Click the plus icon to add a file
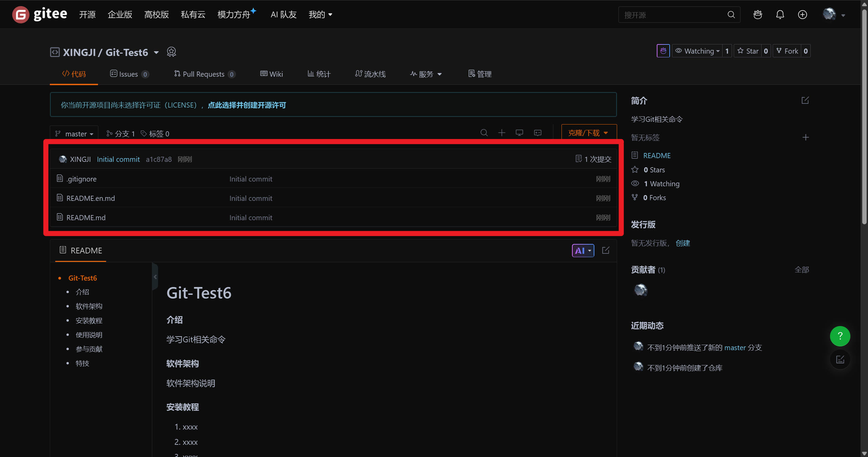The width and height of the screenshot is (868, 457). click(501, 133)
